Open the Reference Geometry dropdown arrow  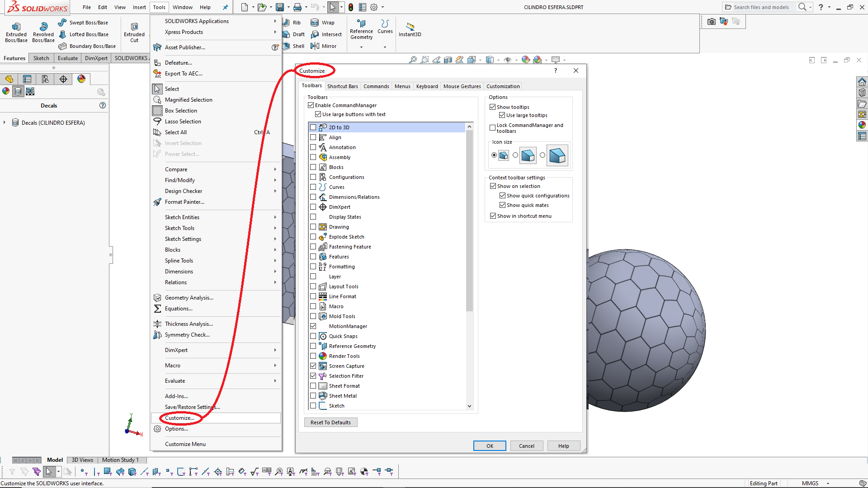pyautogui.click(x=361, y=47)
